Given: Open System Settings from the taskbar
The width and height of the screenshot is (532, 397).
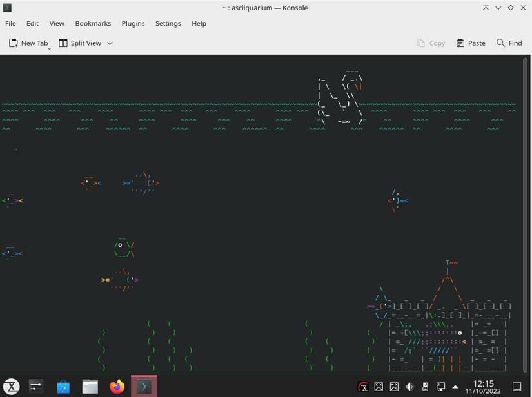Looking at the screenshot, I should (36, 387).
